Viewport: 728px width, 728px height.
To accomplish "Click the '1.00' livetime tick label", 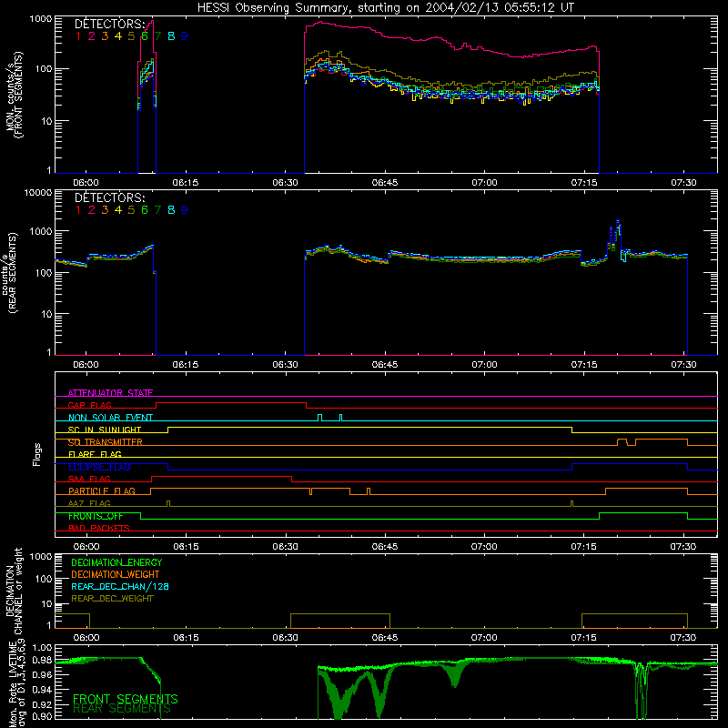I will tap(43, 648).
